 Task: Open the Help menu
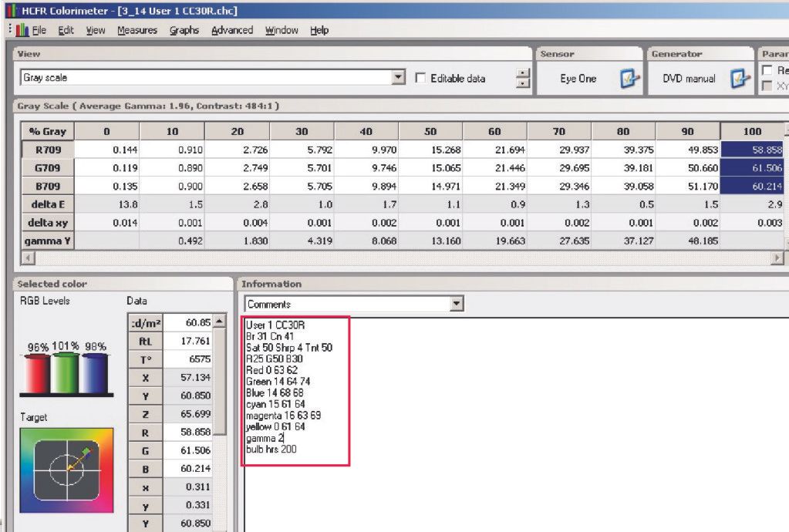point(319,30)
